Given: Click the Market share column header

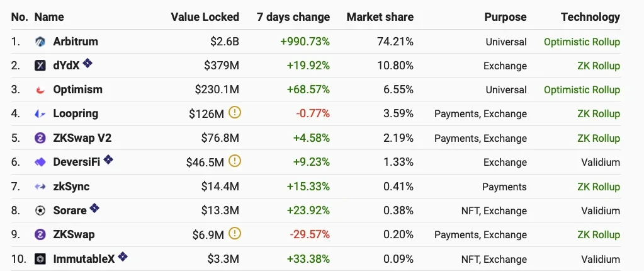Looking at the screenshot, I should [x=380, y=17].
